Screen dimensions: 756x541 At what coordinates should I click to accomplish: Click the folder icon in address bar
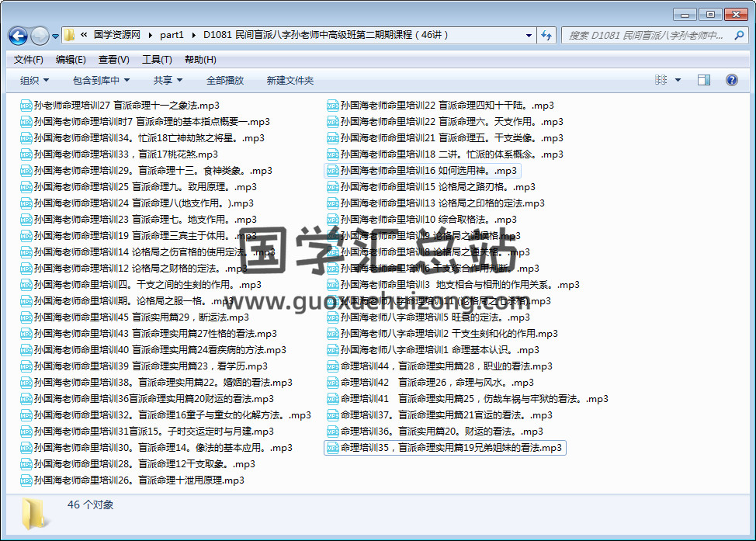70,35
